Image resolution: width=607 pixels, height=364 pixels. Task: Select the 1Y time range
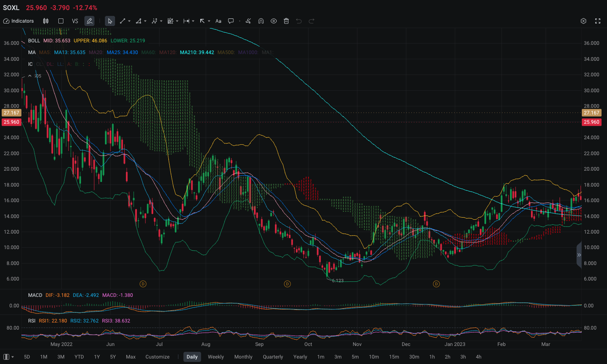[x=97, y=357]
